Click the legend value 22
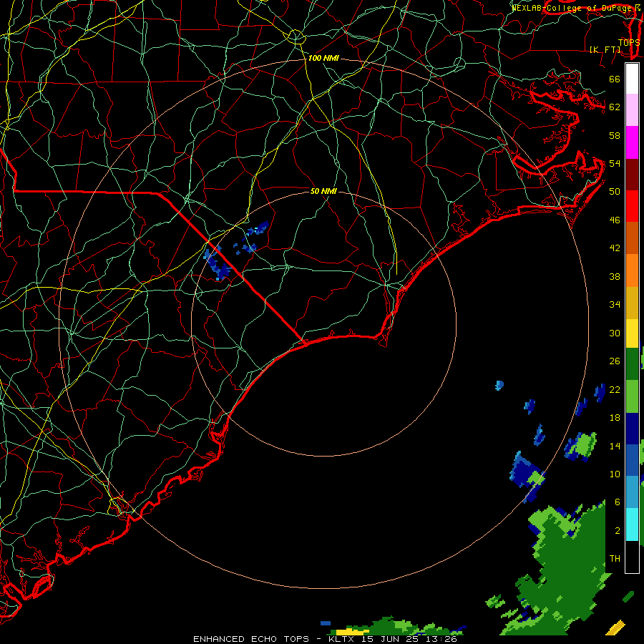Screen dimensions: 644x644 (615, 389)
